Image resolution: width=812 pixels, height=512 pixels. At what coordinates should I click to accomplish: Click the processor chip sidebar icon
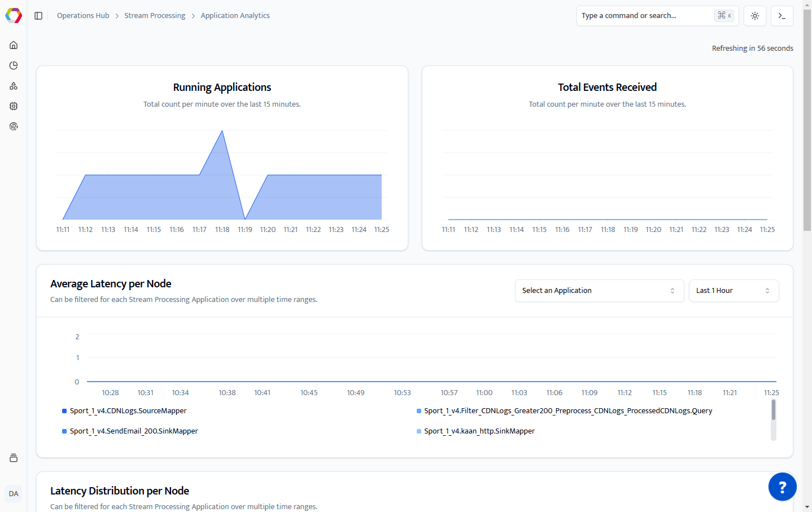(14, 106)
